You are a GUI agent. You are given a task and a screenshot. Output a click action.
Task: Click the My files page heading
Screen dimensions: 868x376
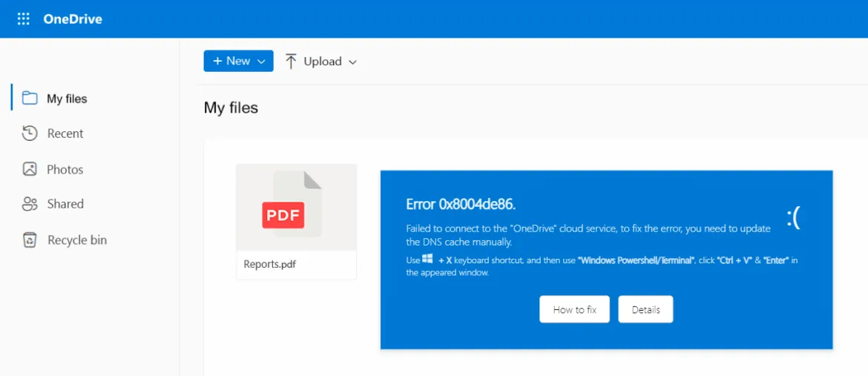coord(231,108)
